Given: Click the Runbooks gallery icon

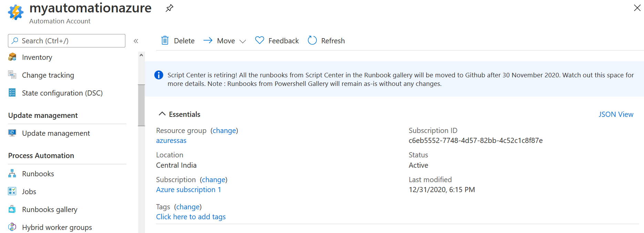Looking at the screenshot, I should coord(12,209).
